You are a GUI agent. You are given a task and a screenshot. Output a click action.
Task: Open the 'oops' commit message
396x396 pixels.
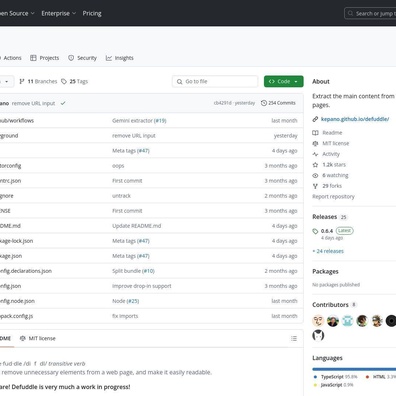point(118,166)
